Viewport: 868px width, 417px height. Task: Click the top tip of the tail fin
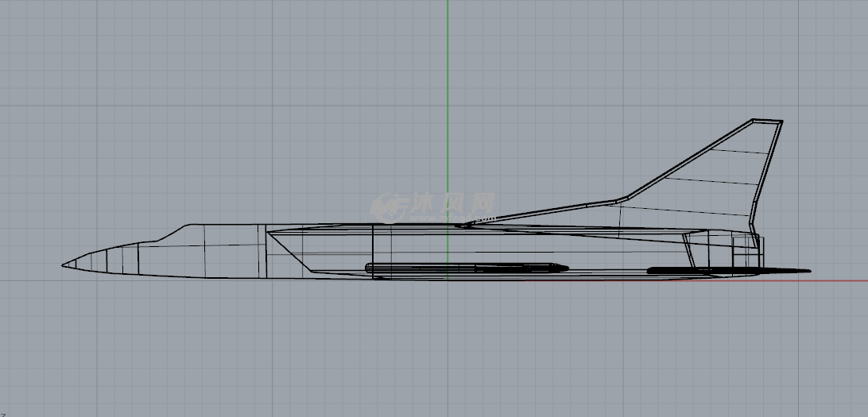[x=768, y=122]
